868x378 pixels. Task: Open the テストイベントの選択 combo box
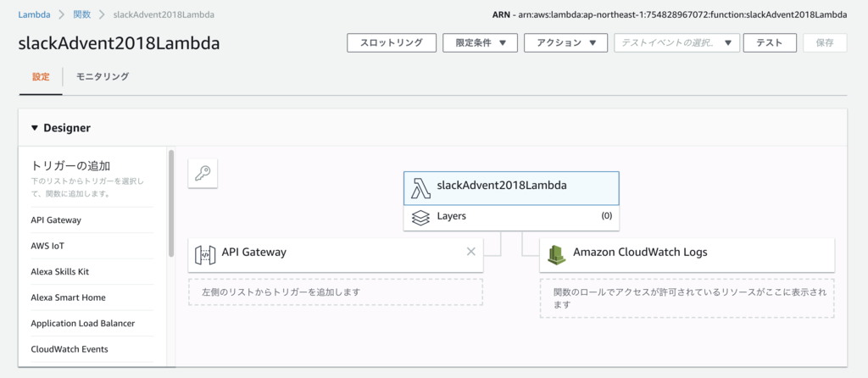[x=677, y=42]
